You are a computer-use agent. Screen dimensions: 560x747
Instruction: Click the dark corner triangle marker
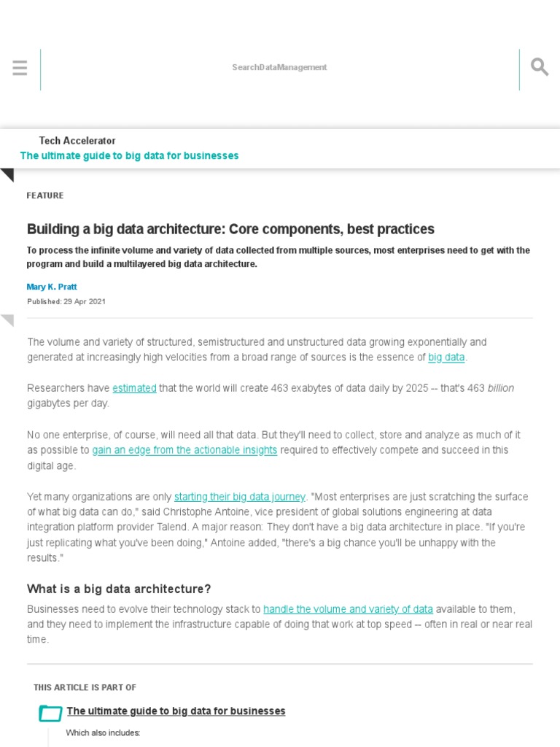[7, 174]
